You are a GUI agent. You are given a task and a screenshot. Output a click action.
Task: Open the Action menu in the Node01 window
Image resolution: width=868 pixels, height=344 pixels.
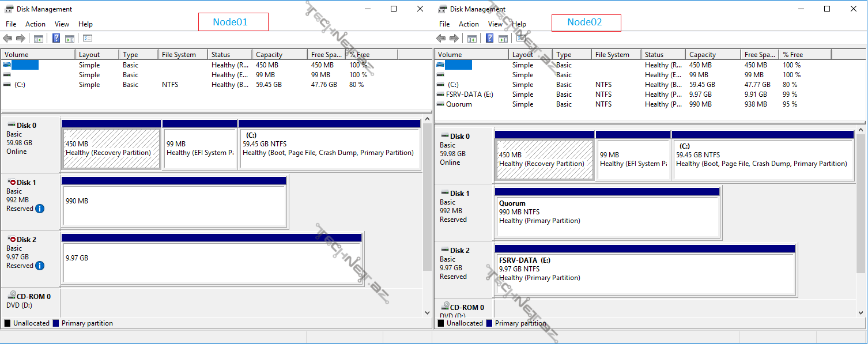click(35, 24)
